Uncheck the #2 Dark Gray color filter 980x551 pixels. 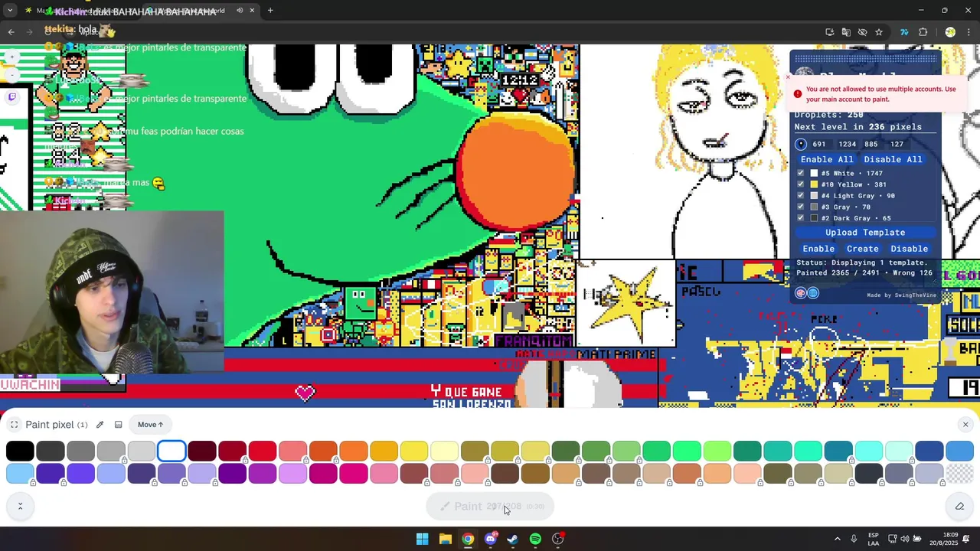[801, 218]
